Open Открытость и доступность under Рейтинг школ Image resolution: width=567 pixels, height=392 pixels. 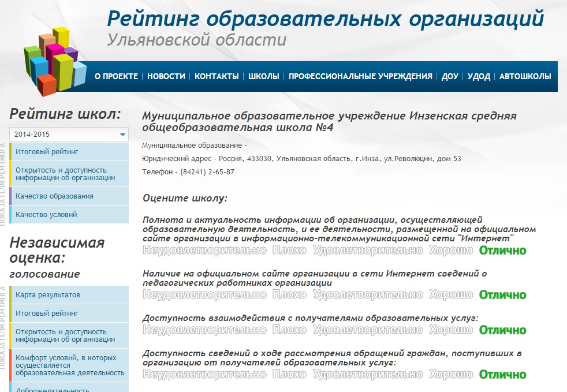click(69, 174)
